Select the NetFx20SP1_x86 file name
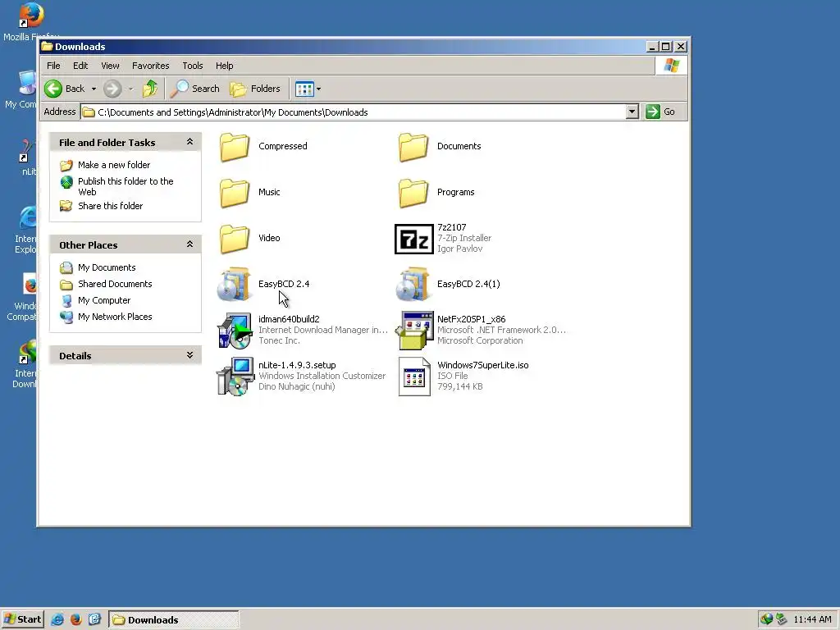The width and height of the screenshot is (840, 630). point(472,319)
